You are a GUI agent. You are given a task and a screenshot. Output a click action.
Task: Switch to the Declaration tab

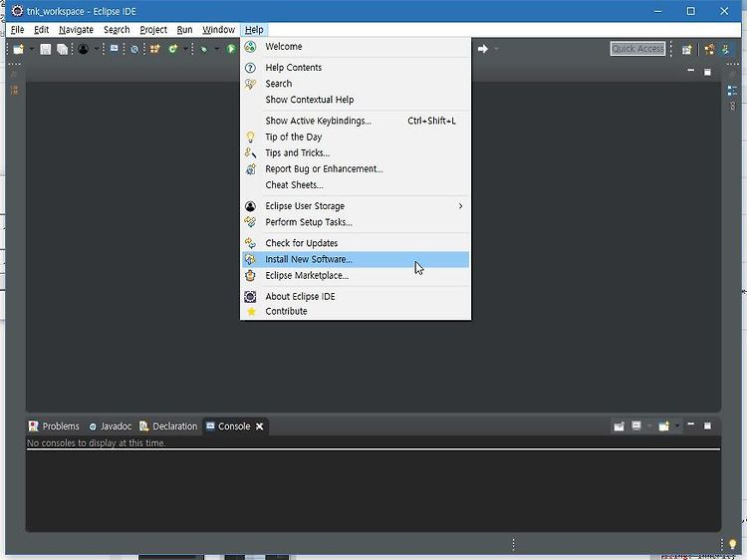tap(168, 426)
